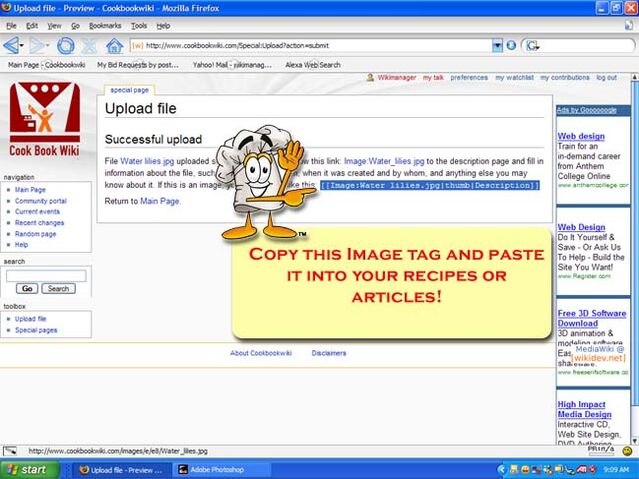This screenshot has width=639, height=479.
Task: Return via the 'Main Page' link in content
Action: 159,201
